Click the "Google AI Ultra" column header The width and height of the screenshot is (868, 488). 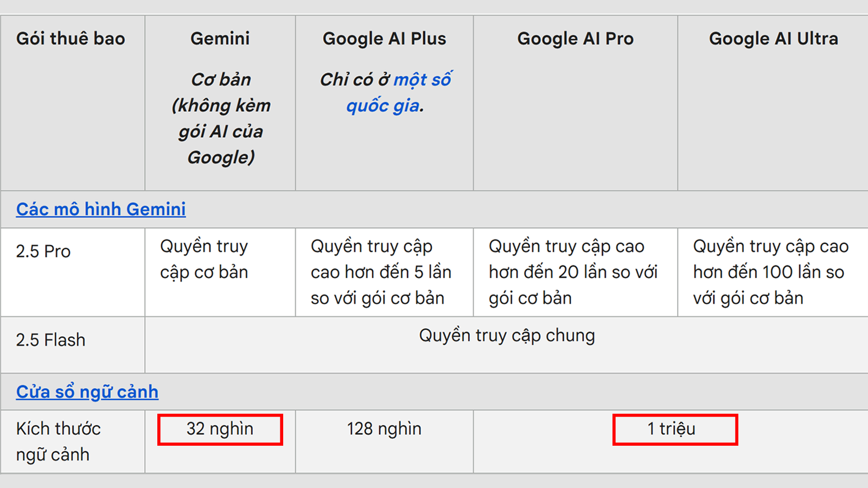pyautogui.click(x=773, y=39)
